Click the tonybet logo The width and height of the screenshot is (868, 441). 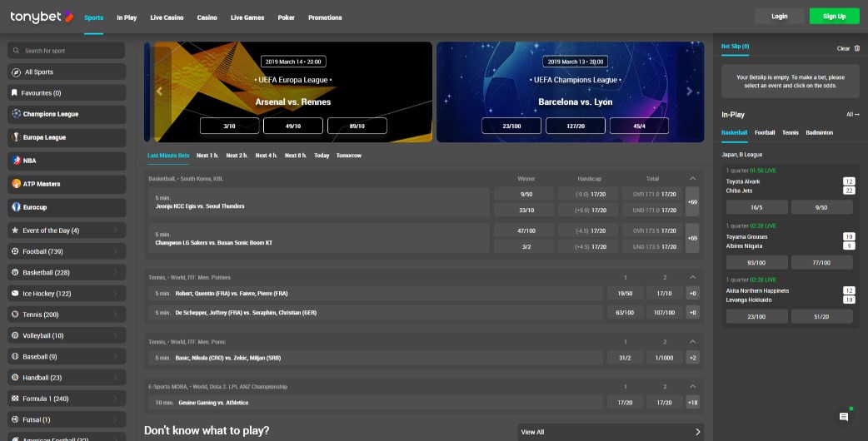coord(42,17)
